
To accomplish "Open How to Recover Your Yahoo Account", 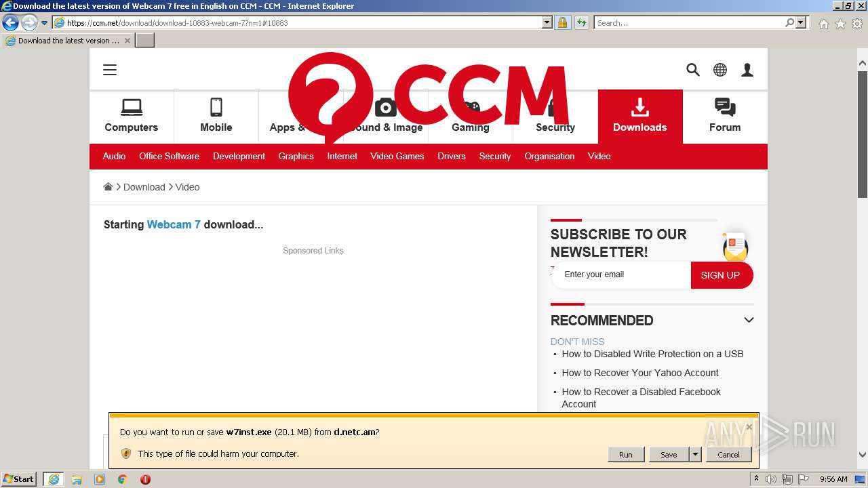I will point(640,373).
